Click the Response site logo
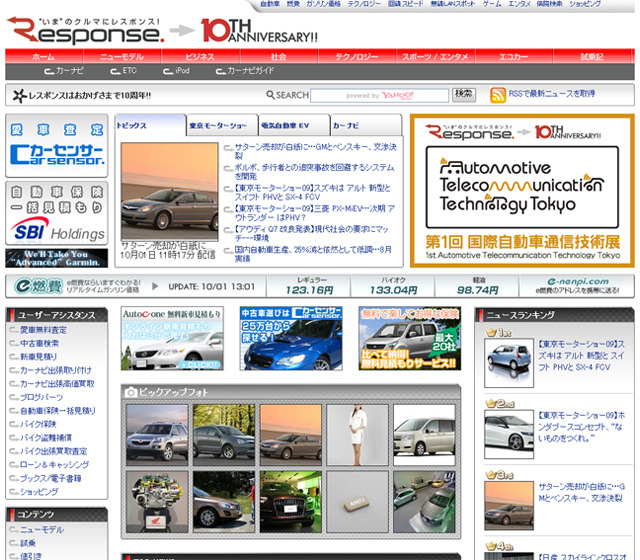The image size is (640, 560). coord(86,31)
